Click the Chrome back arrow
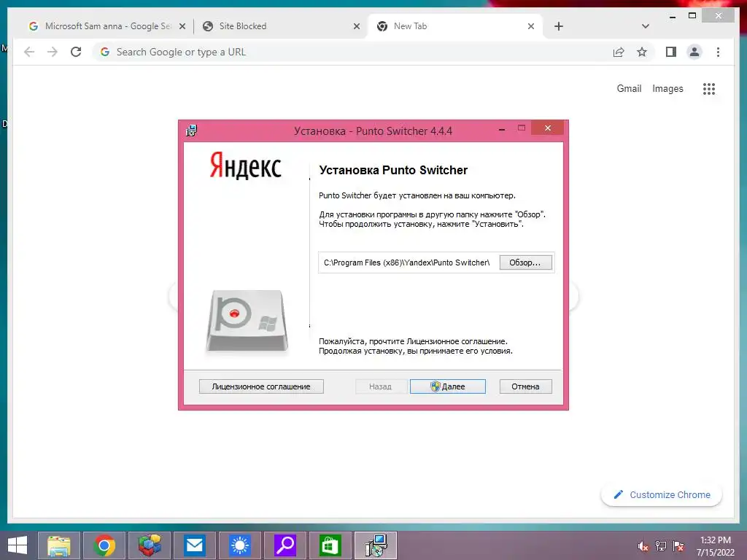 (x=29, y=52)
